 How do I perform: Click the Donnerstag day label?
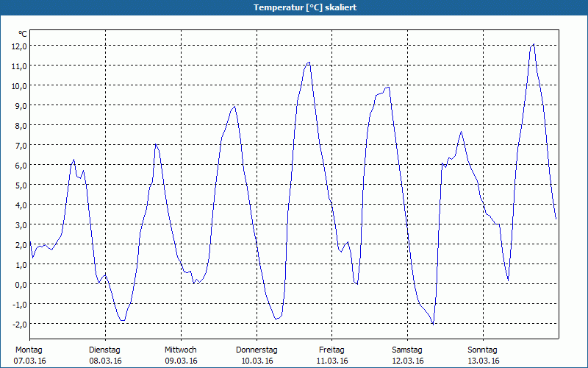[x=257, y=350]
